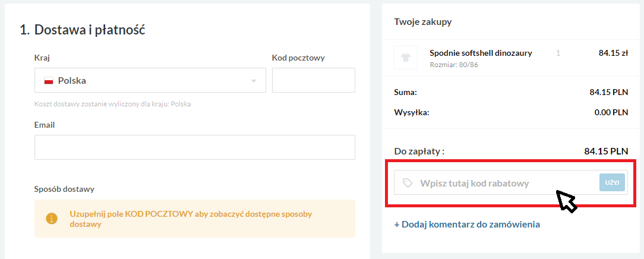Click the Do zapłaty total amount 84.15 PLN
The image size is (644, 259).
(x=606, y=151)
